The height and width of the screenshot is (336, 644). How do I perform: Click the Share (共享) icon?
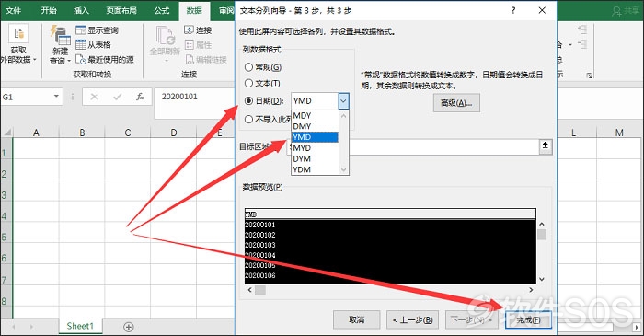[x=616, y=11]
